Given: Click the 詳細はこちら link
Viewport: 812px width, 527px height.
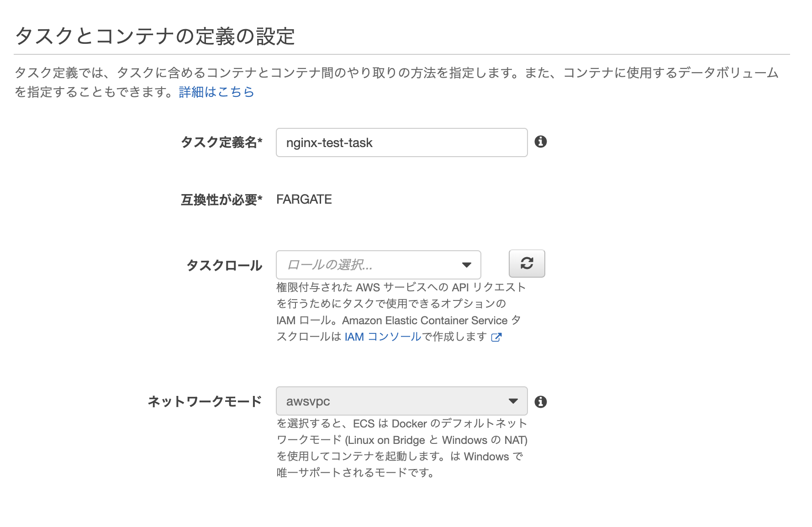Looking at the screenshot, I should (216, 92).
